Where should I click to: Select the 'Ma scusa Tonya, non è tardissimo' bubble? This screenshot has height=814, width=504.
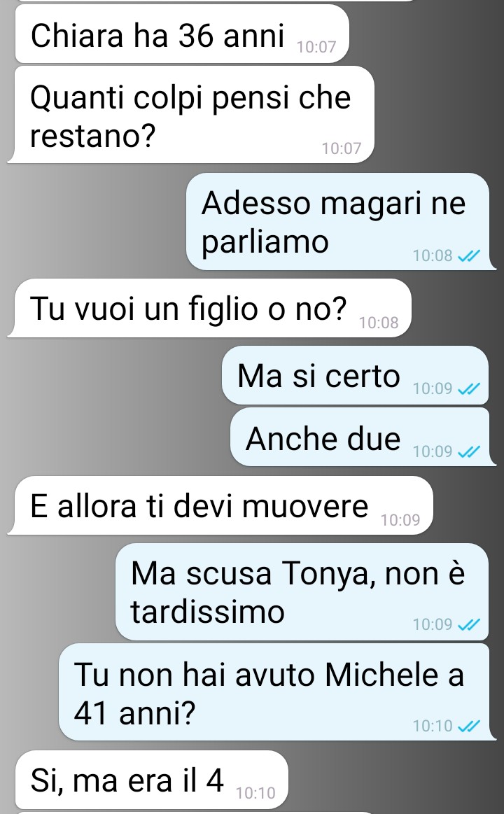tap(302, 592)
